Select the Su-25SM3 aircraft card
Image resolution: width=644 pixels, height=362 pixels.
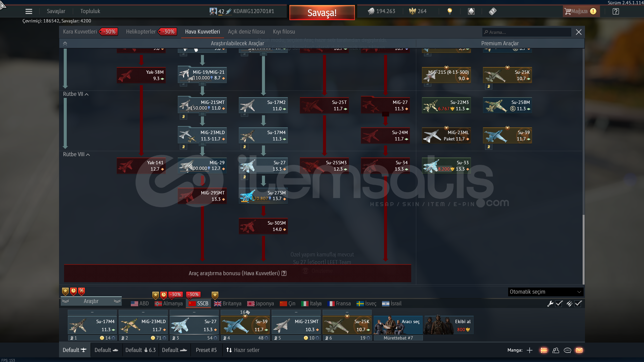[x=324, y=166]
